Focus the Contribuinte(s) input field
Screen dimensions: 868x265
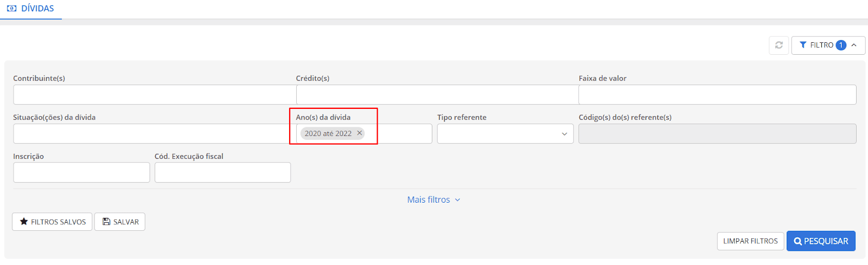(154, 95)
